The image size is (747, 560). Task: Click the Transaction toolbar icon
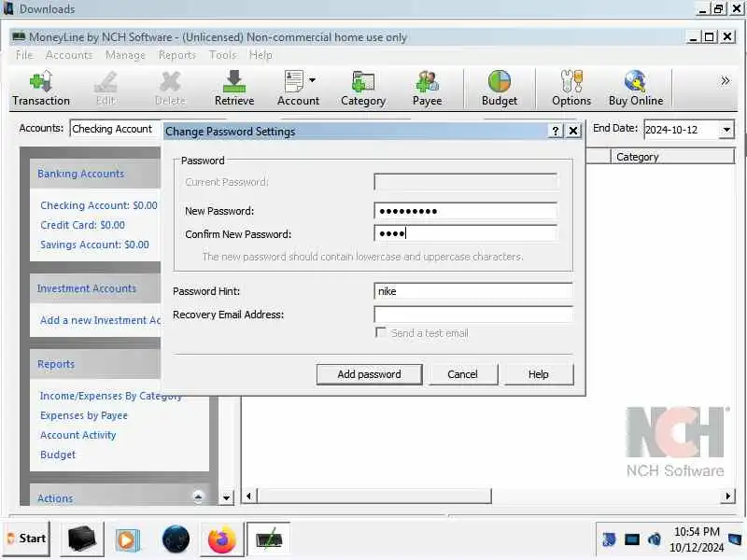pos(41,89)
